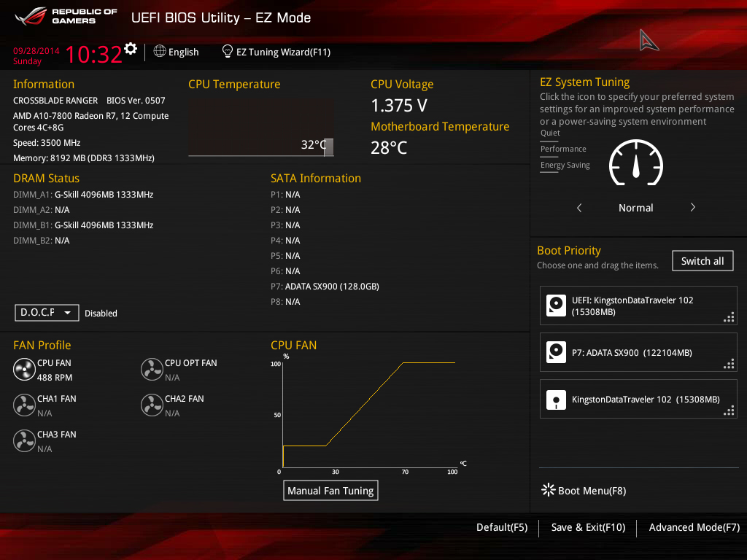Select the Performance tuning option
This screenshot has height=560, width=747.
563,149
